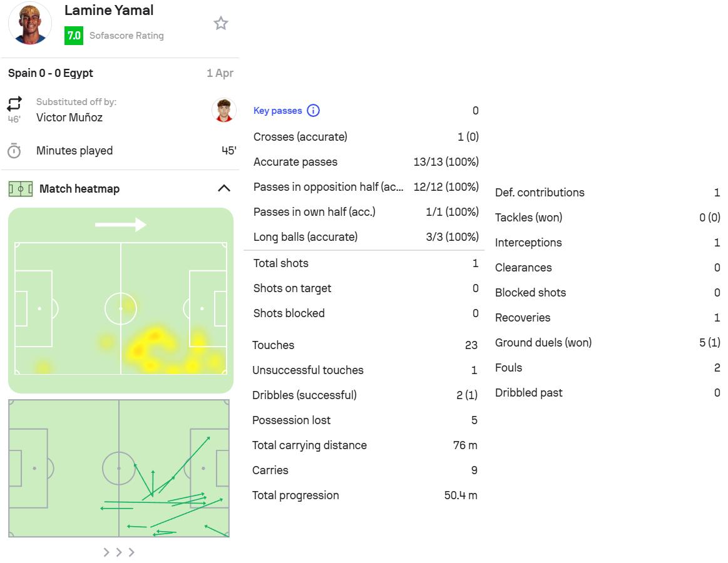The image size is (728, 563).
Task: Select the Spain 0 - 0 Egypt match
Action: coord(51,73)
